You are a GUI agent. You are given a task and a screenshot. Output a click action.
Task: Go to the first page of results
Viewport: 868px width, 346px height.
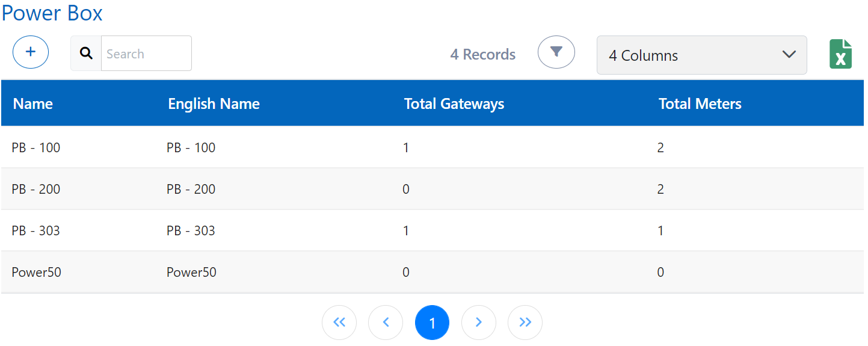click(339, 323)
